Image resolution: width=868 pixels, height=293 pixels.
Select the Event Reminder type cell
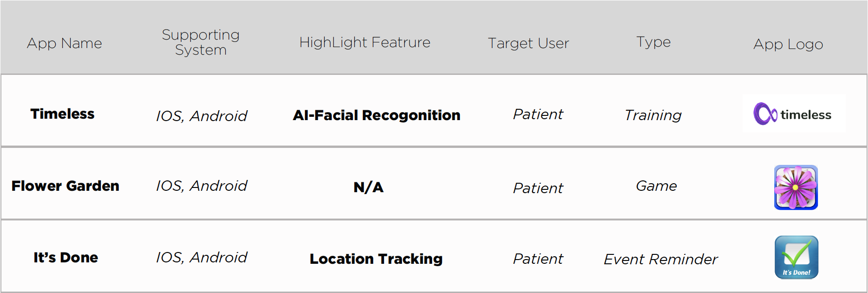pyautogui.click(x=661, y=259)
